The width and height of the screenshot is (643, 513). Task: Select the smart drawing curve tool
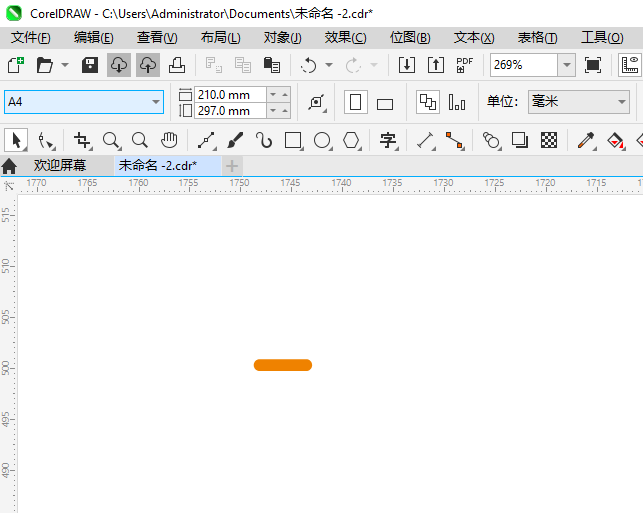[264, 140]
